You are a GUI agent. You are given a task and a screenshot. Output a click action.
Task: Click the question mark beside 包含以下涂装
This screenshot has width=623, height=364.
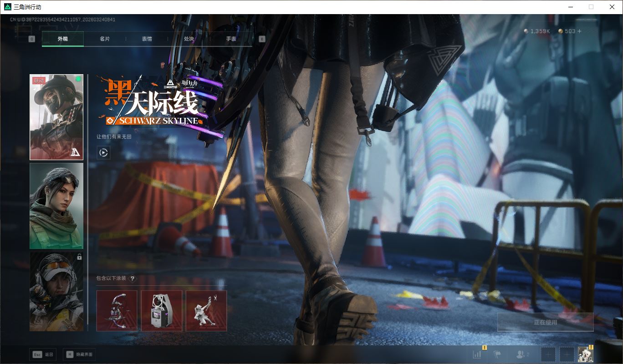133,278
